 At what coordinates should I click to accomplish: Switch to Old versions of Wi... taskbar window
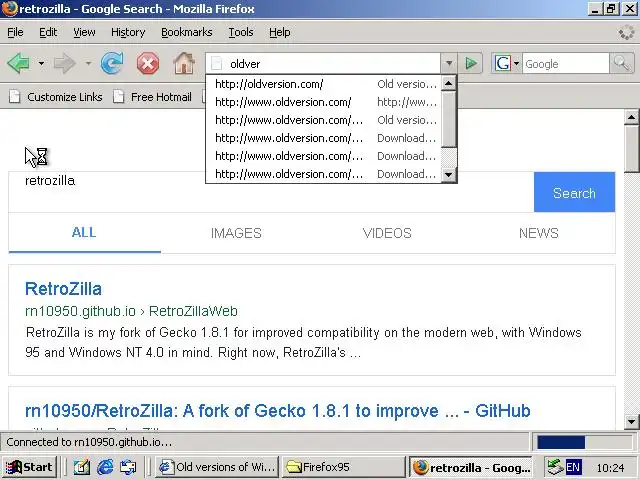[x=217, y=467]
